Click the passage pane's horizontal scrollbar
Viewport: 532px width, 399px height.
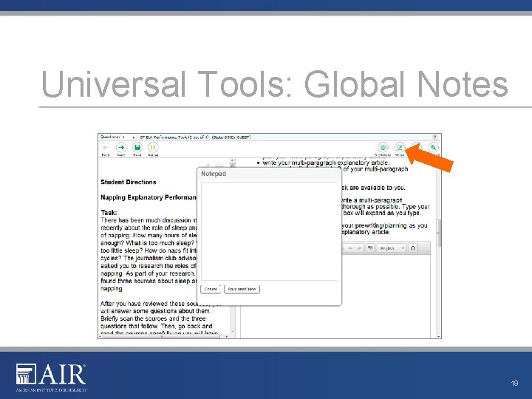point(164,337)
